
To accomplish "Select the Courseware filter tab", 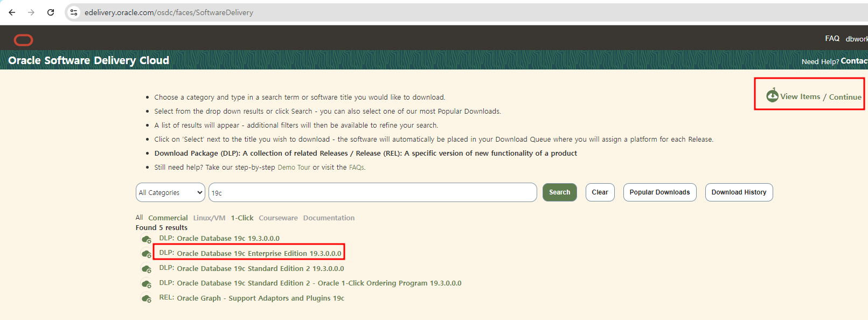I will pos(278,218).
